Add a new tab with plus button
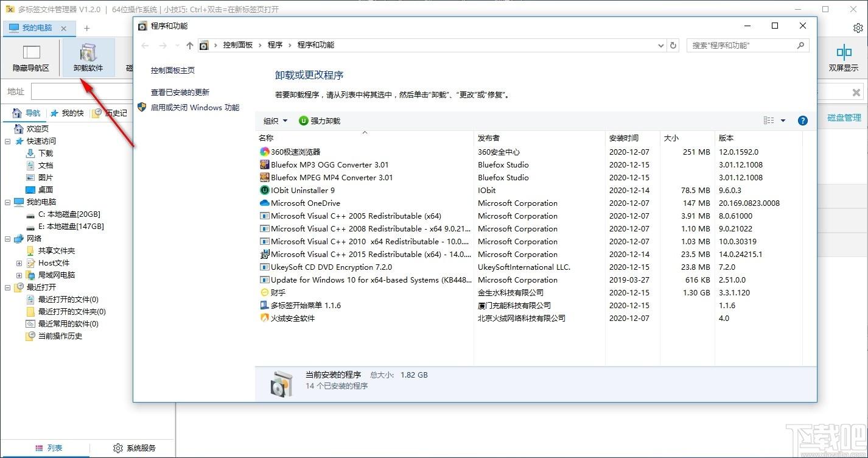This screenshot has height=458, width=868. tap(86, 29)
